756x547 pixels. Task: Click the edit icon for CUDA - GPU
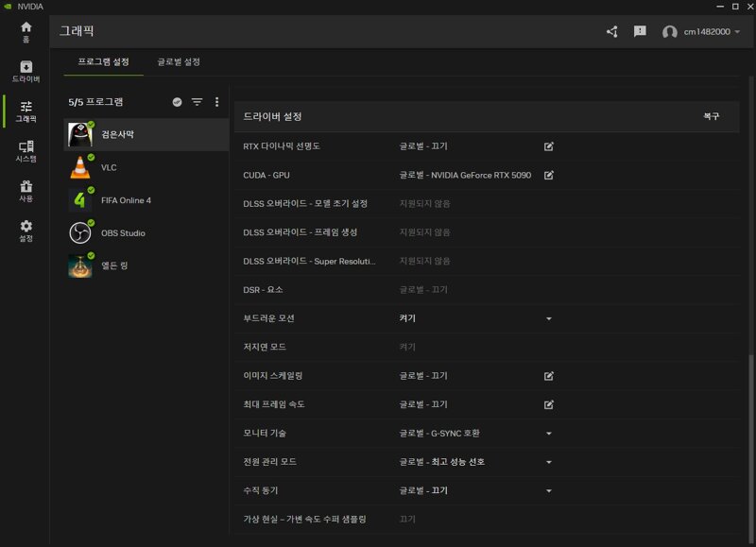pyautogui.click(x=549, y=175)
